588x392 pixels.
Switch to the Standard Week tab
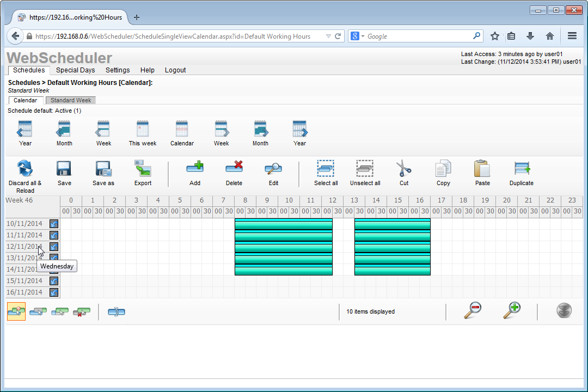[x=71, y=100]
